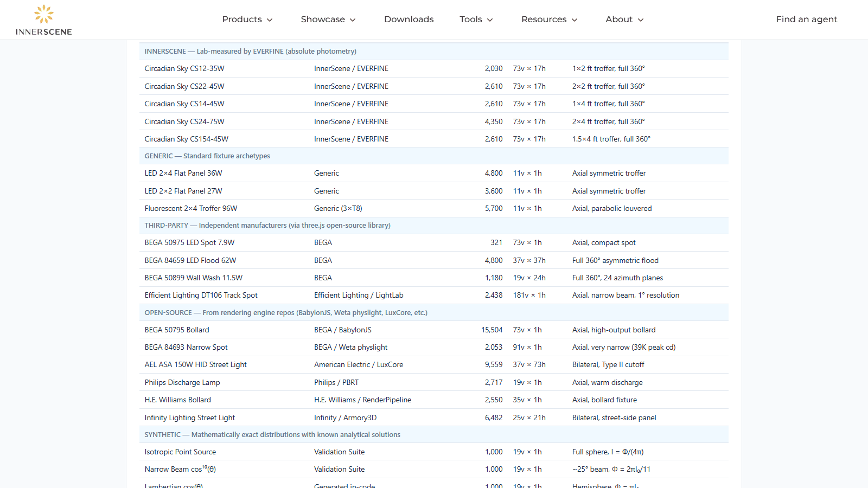Click the Philips / PBRT source cell
The width and height of the screenshot is (868, 488).
pyautogui.click(x=336, y=382)
